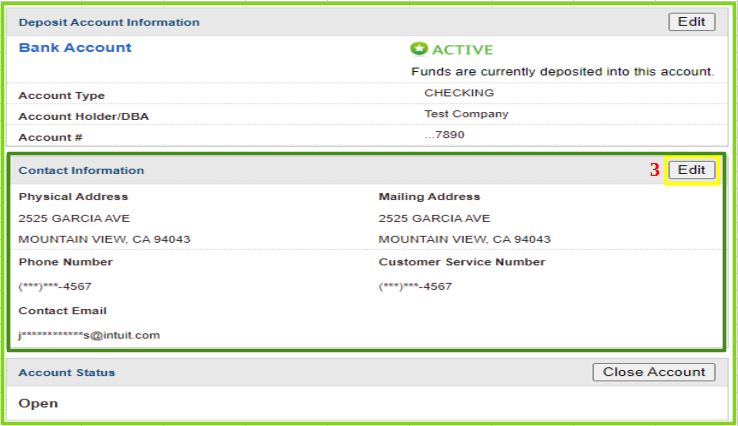Click the masked Customer Service Number value
Viewport: 738px width, 426px height.
[415, 286]
